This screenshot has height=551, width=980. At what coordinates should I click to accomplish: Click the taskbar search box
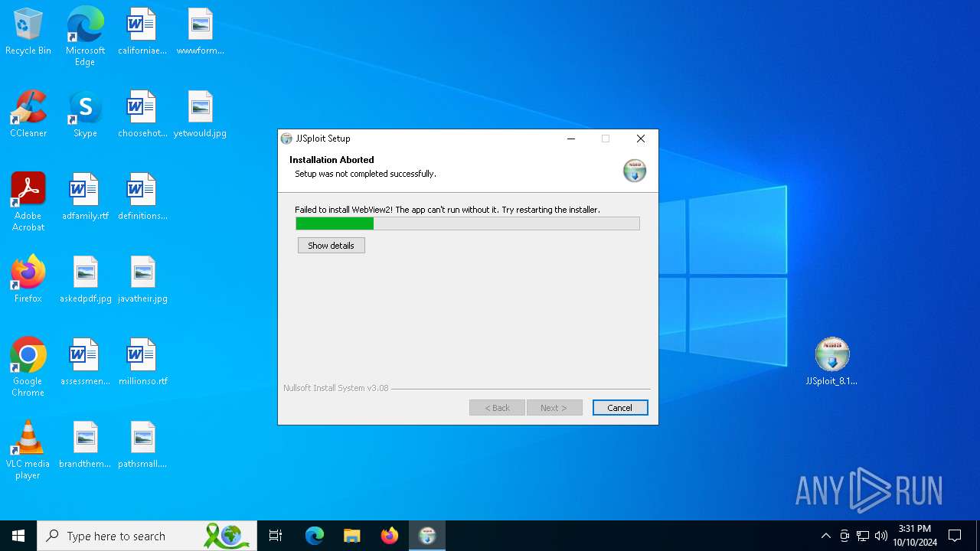click(x=148, y=536)
